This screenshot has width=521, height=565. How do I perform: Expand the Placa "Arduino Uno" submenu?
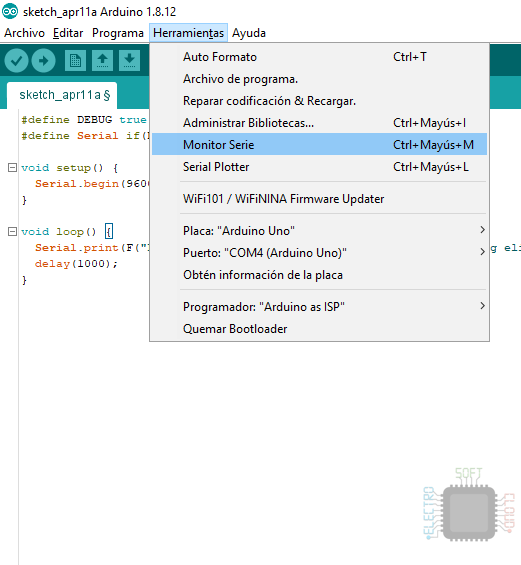319,231
